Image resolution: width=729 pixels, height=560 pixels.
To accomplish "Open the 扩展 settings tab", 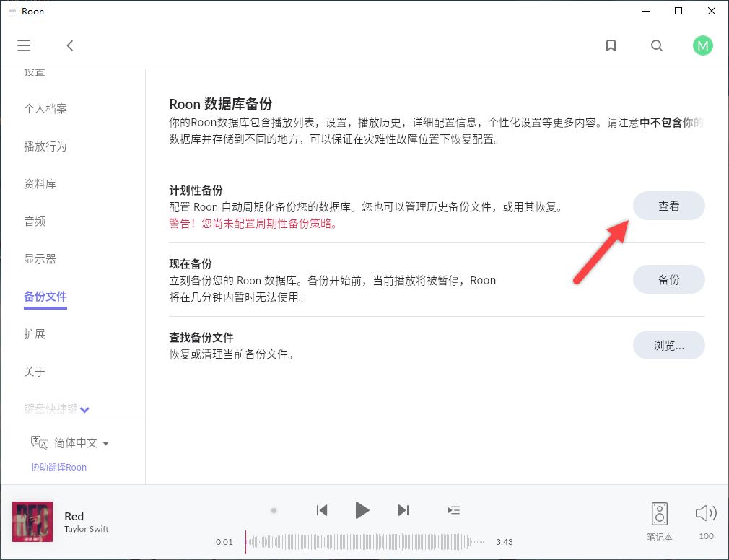I will coord(35,334).
